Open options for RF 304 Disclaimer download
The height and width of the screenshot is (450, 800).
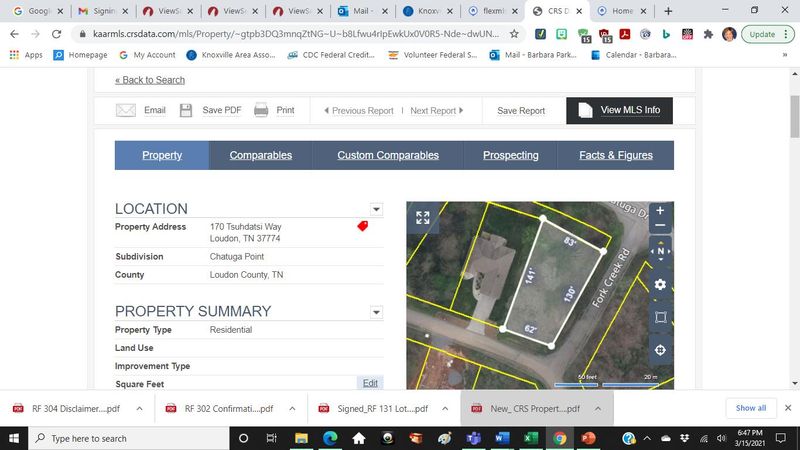click(x=139, y=409)
